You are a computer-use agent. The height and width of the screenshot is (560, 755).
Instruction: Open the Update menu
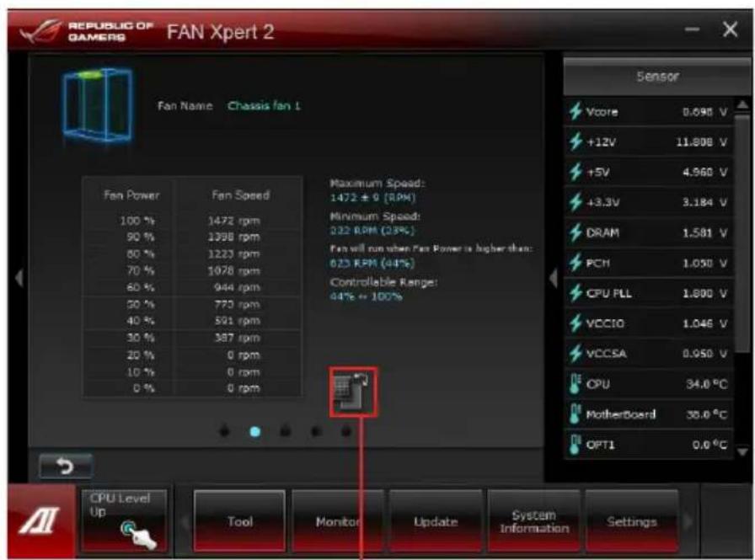pos(436,521)
